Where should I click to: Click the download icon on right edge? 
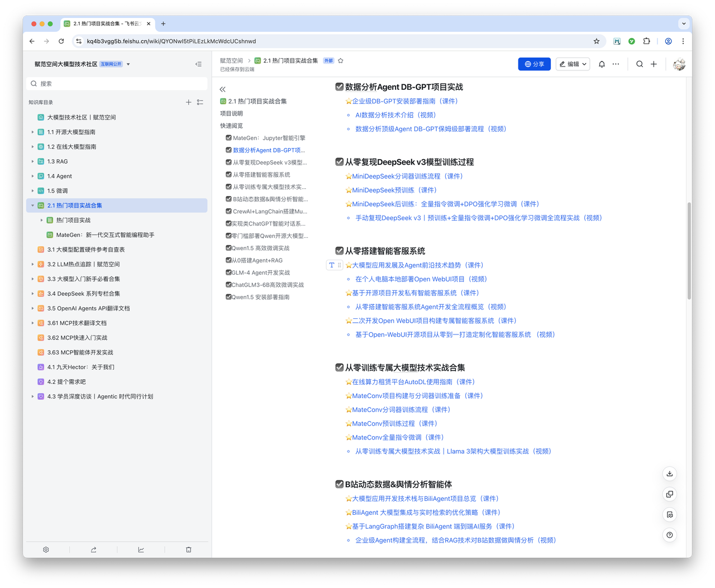[x=670, y=474]
